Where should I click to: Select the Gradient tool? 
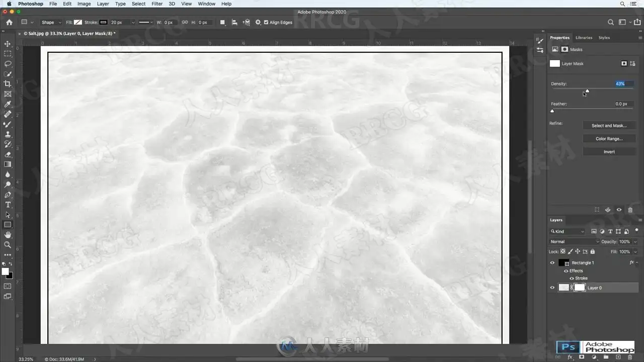(x=8, y=164)
